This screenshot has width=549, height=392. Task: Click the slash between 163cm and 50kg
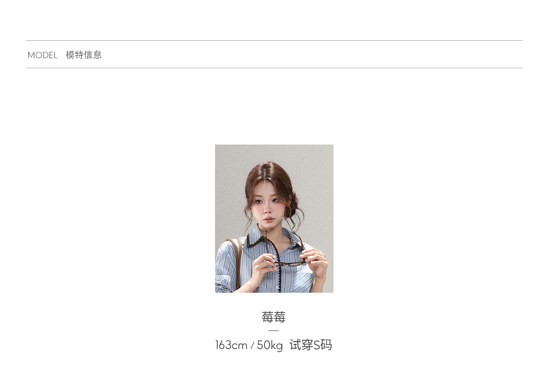coord(252,346)
